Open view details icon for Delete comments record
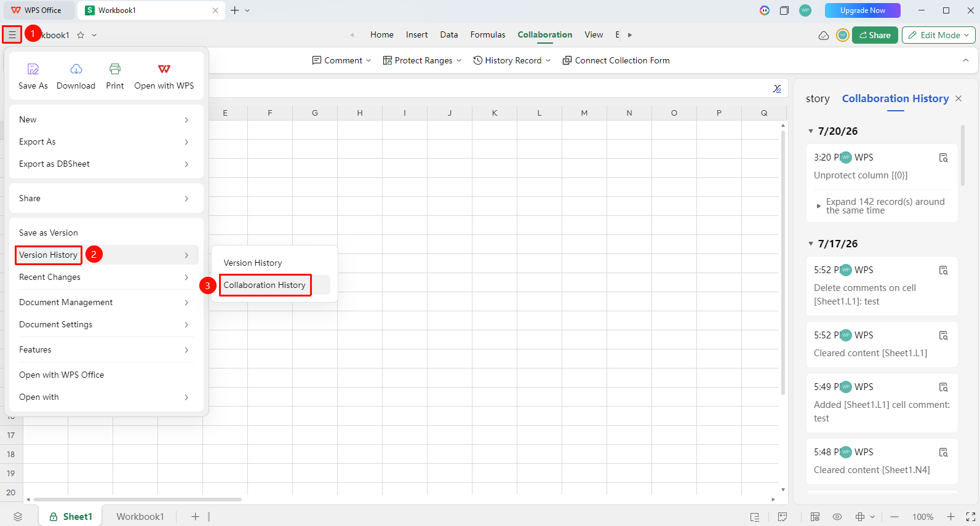The width and height of the screenshot is (980, 526). [943, 271]
